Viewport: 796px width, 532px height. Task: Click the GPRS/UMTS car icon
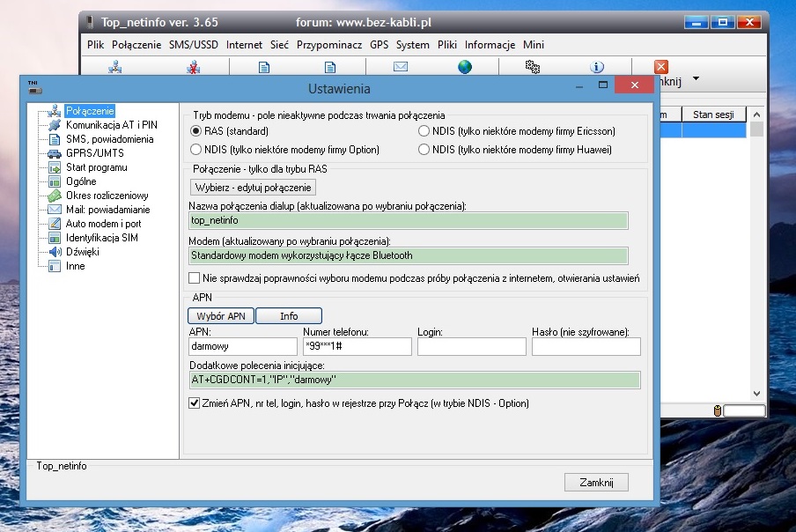tap(55, 153)
